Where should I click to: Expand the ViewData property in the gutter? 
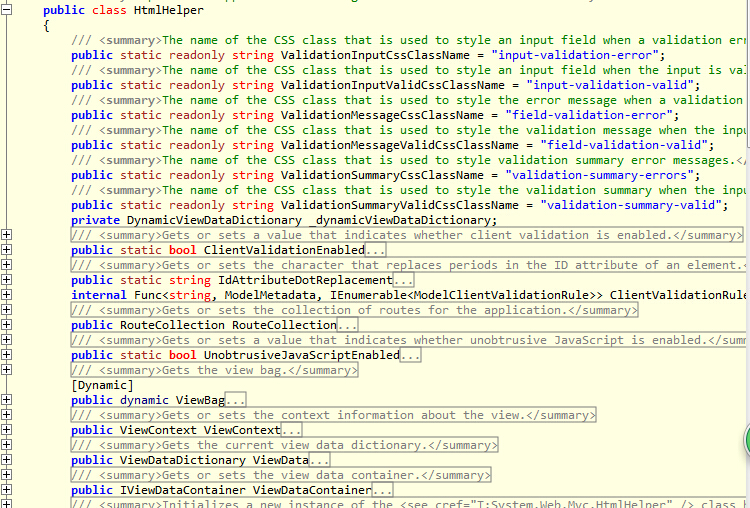pyautogui.click(x=6, y=460)
